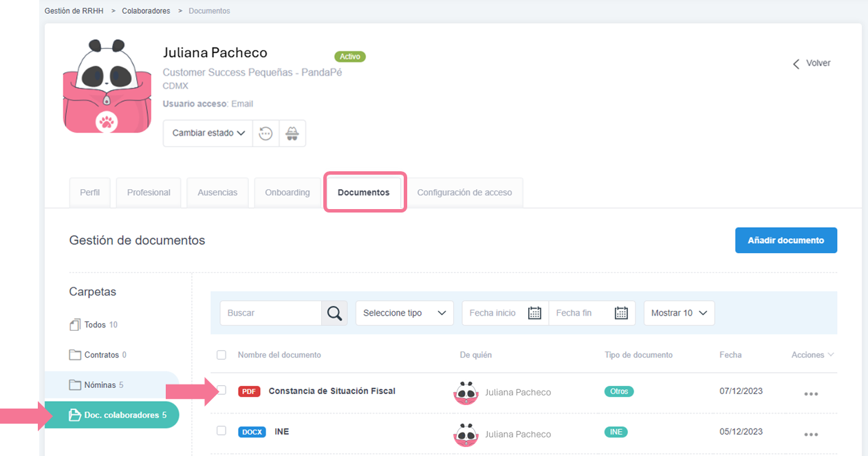
Task: Switch to the Onboarding tab
Action: coord(287,193)
